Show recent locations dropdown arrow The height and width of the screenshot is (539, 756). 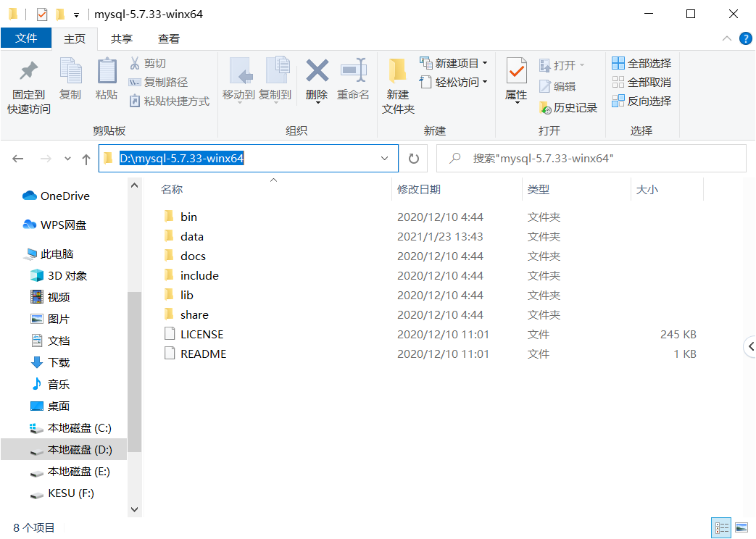pos(67,159)
